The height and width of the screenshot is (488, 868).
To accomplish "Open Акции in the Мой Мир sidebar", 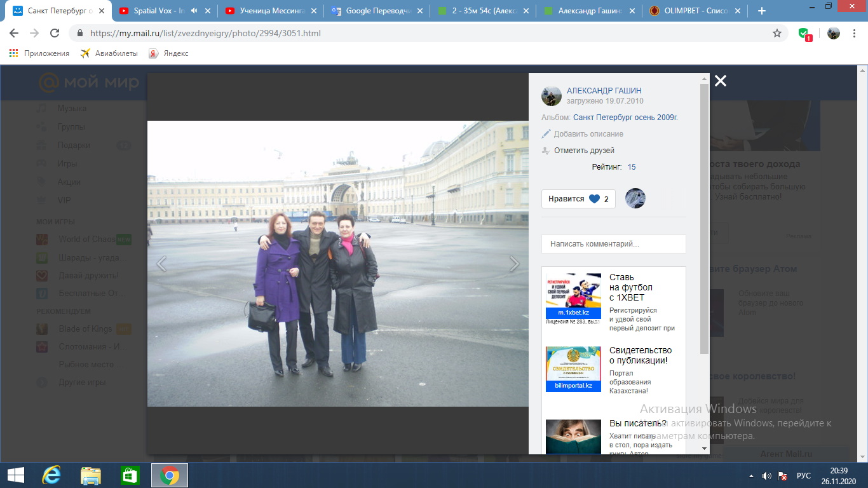I will tap(69, 182).
